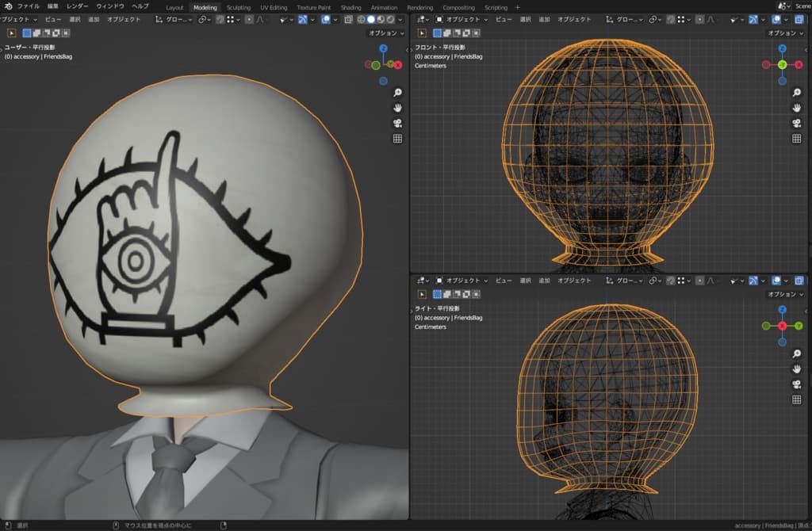Open the ファイル menu

29,6
